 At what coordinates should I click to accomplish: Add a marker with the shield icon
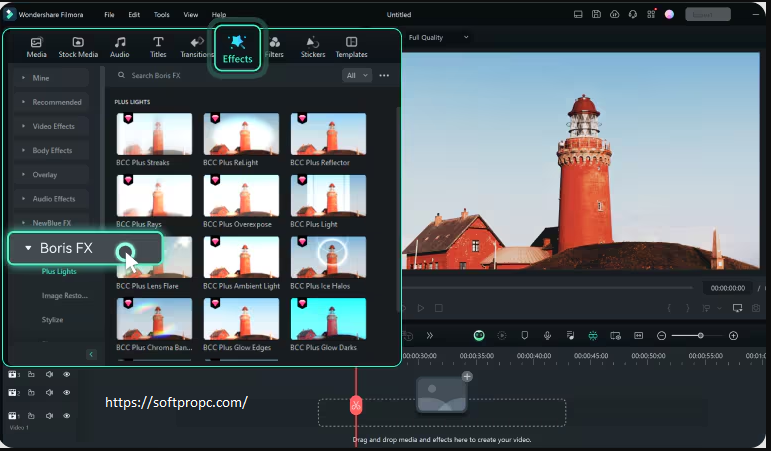tap(525, 335)
